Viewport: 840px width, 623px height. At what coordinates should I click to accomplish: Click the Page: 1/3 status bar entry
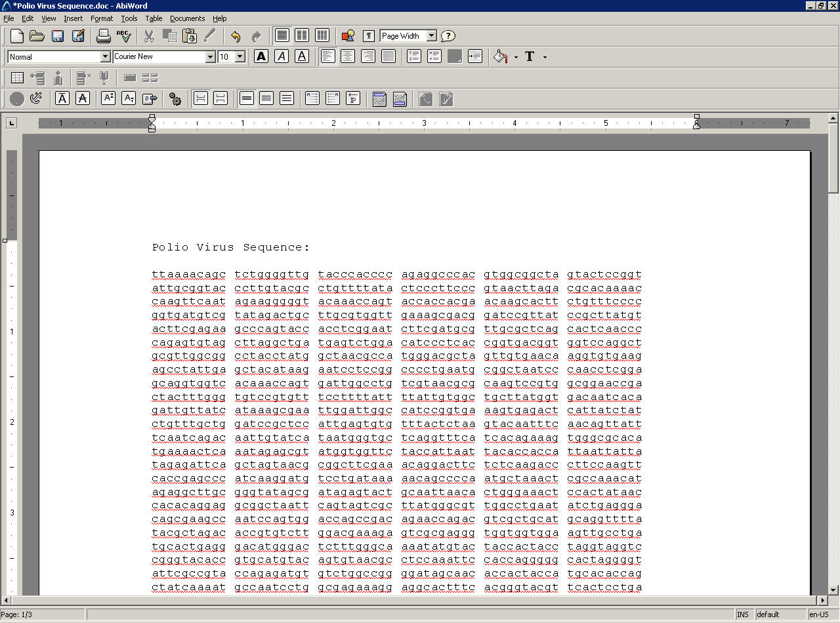(x=43, y=614)
